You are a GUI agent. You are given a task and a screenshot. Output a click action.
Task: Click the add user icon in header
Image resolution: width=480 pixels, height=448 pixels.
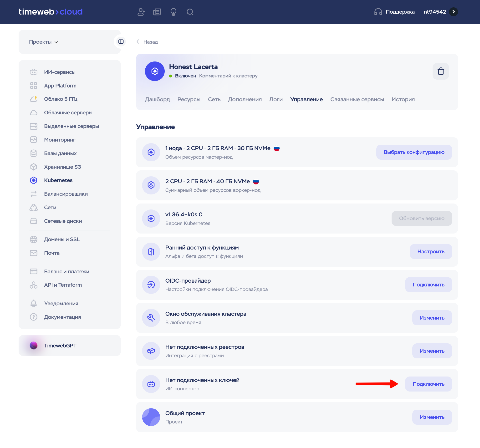(141, 12)
